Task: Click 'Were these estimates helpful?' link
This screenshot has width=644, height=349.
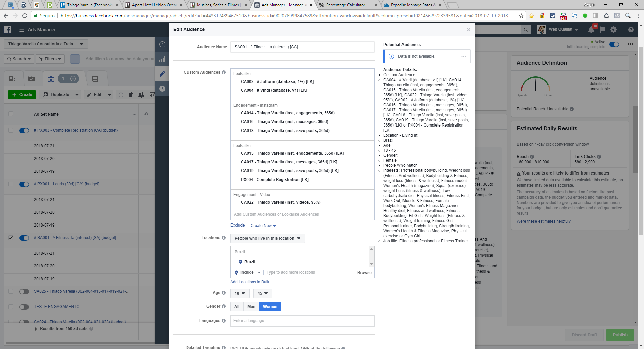Action: point(543,221)
